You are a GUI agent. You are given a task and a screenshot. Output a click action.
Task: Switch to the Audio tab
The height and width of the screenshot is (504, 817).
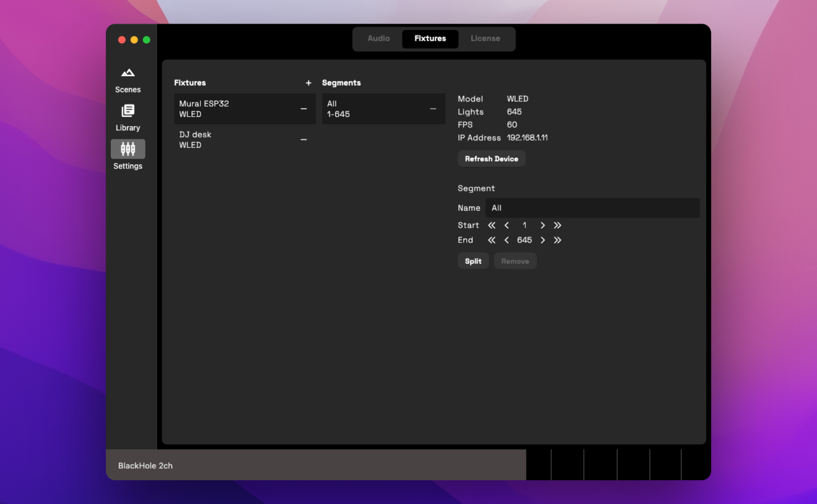[378, 39]
